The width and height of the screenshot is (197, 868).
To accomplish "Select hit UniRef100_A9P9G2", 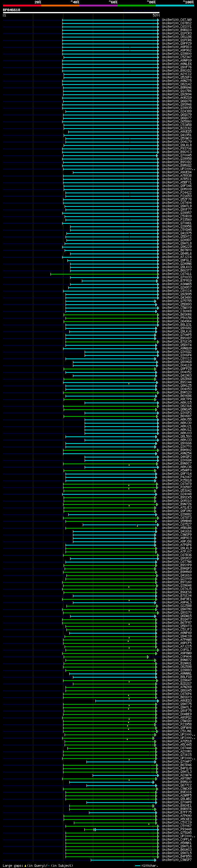I will 177,50.
